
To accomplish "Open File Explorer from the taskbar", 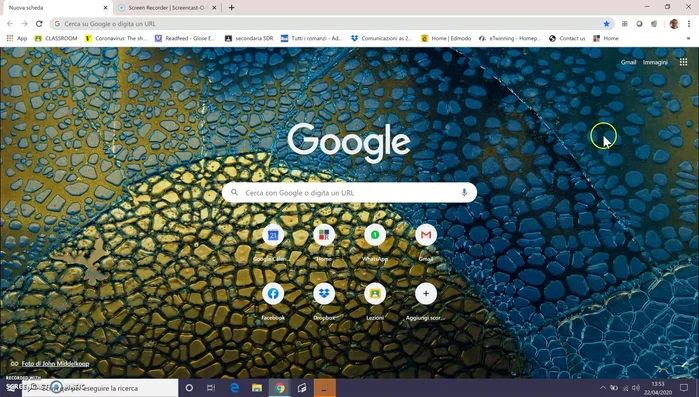I will (257, 388).
